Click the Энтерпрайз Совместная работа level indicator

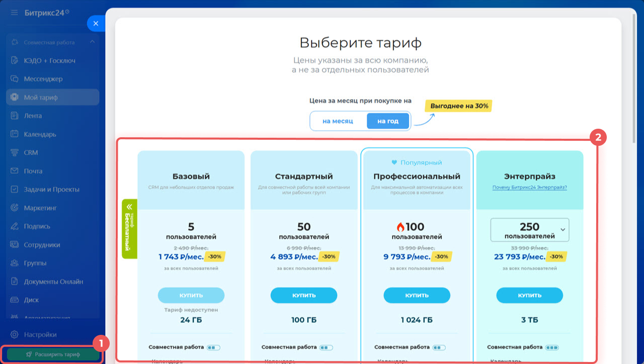pyautogui.click(x=552, y=347)
